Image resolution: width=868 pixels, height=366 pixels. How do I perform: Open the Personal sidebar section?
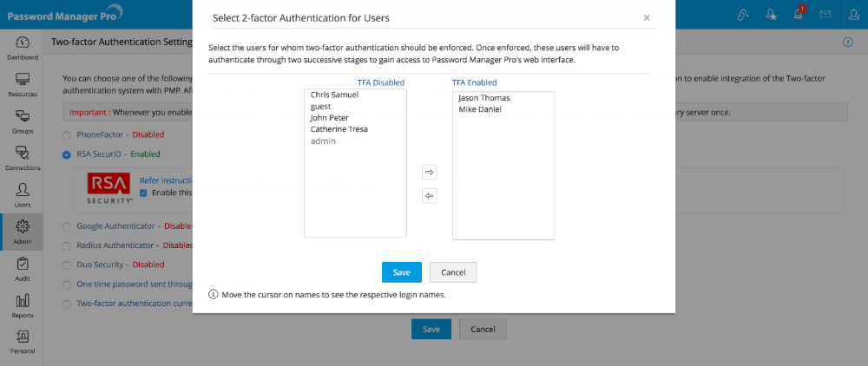point(23,341)
